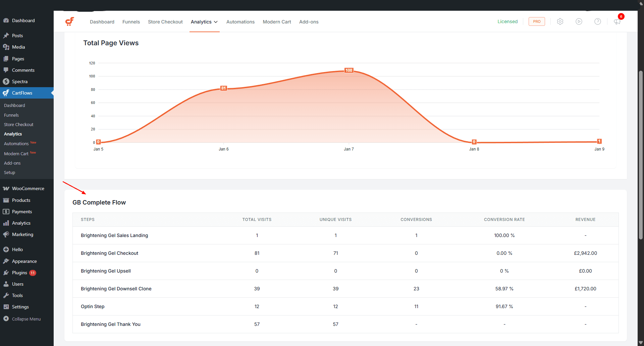Image resolution: width=644 pixels, height=346 pixels.
Task: Switch to the Funnels tab
Action: tap(131, 21)
